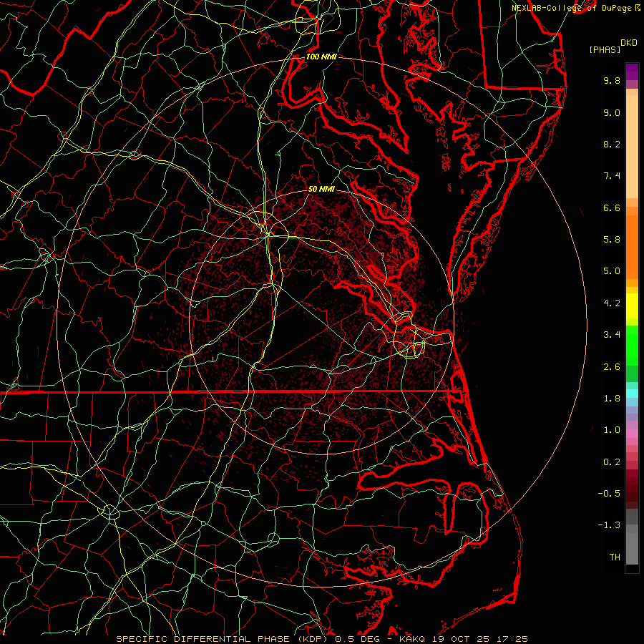Screen dimensions: 644x644
Task: Click the 3.4 value on color scale
Action: click(612, 335)
